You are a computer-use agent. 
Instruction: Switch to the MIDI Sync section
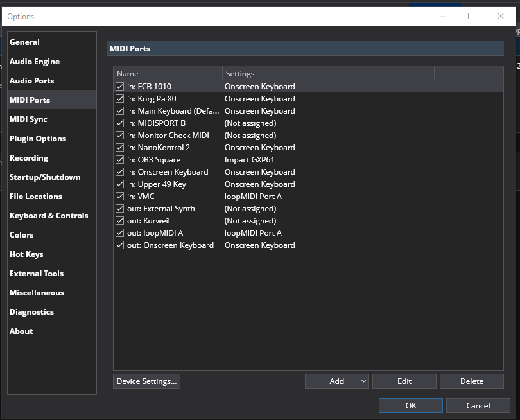pos(28,119)
